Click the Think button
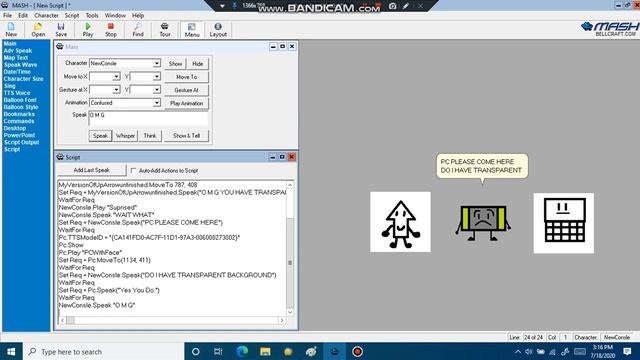The height and width of the screenshot is (360, 640). pyautogui.click(x=150, y=136)
